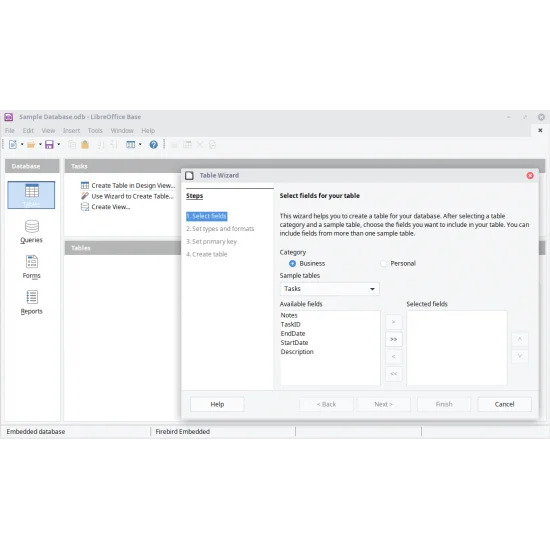Viewport: 550px width, 550px height.
Task: Click the greyed Delete X toolbar icon
Action: 200,145
